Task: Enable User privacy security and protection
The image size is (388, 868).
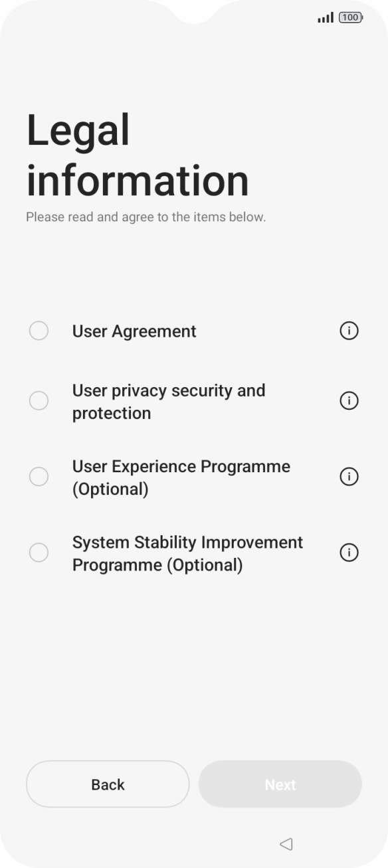Action: pyautogui.click(x=39, y=400)
